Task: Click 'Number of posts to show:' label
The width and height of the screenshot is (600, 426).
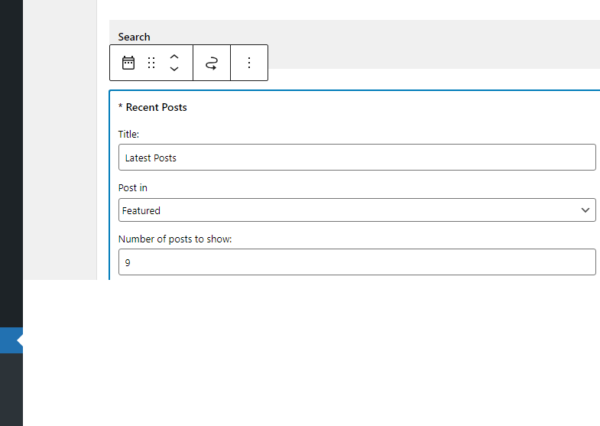Action: 175,239
